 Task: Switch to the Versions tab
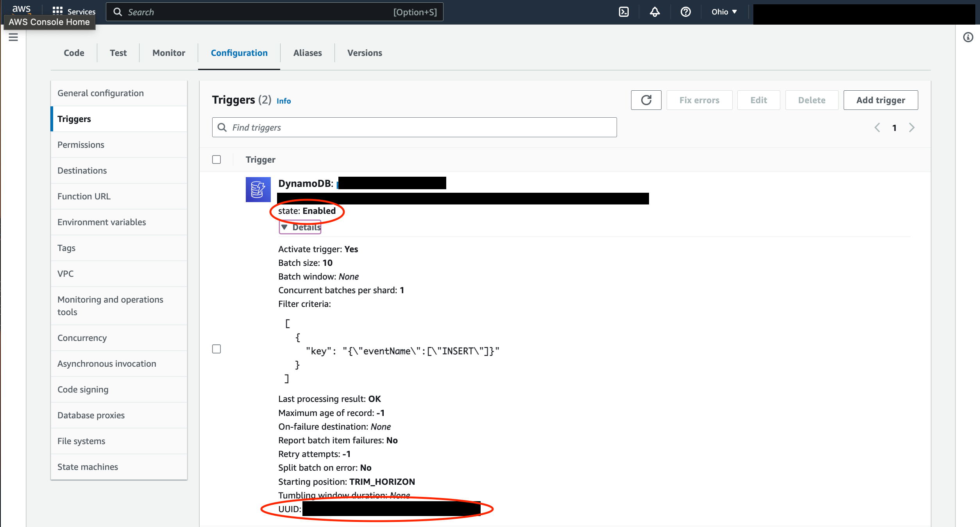click(x=365, y=53)
